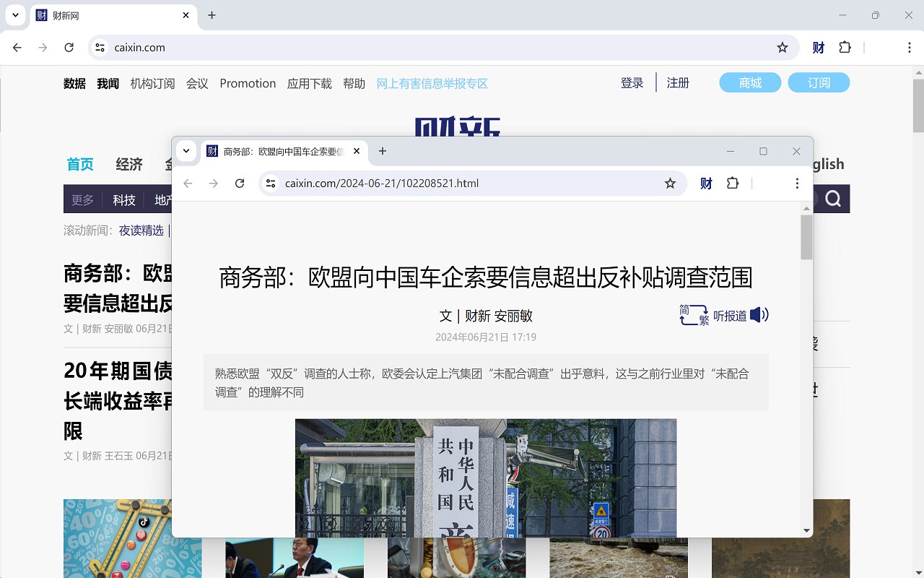Click scroll up arrow in article window
Screen dimensions: 924x578
(806, 209)
